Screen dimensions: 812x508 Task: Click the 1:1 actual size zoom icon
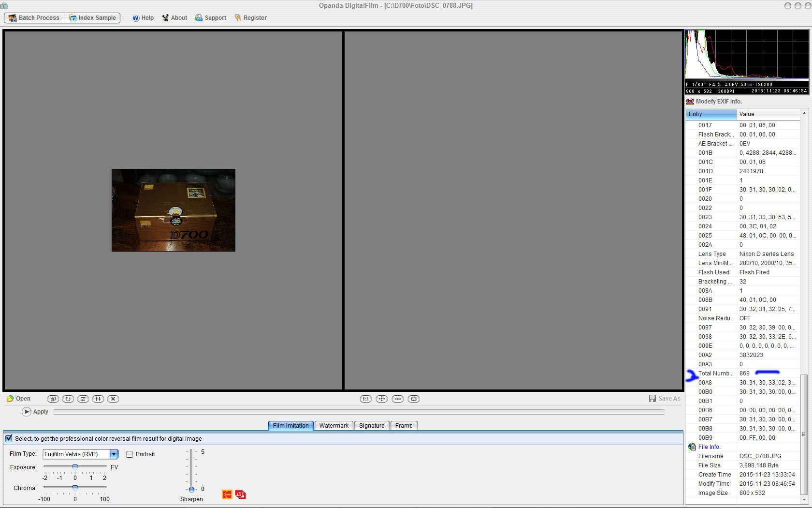(365, 399)
